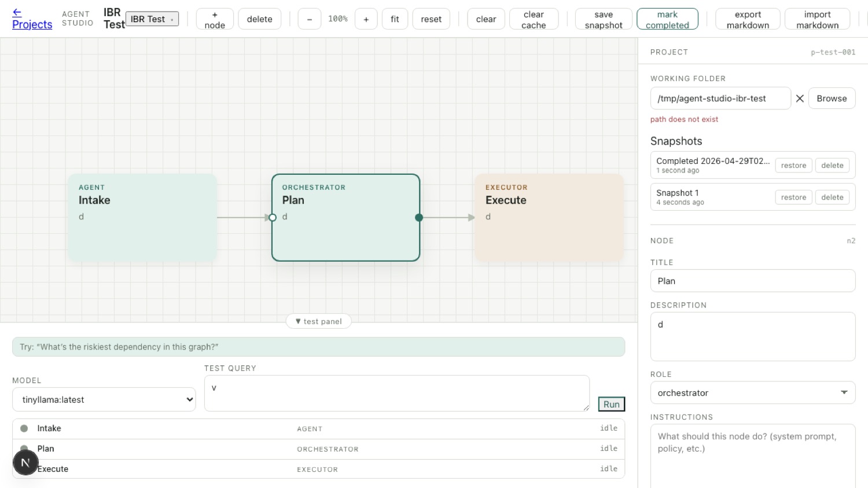Clear working folder path with X icon
This screenshot has width=868, height=488.
[800, 98]
